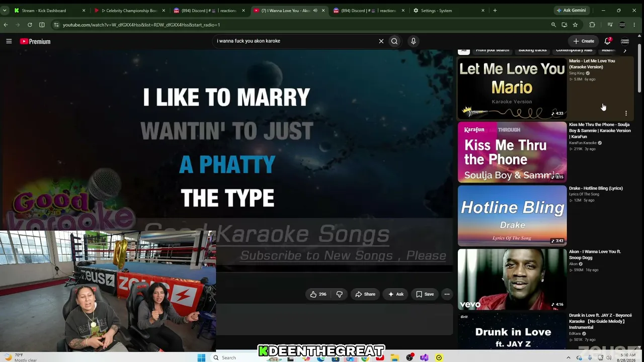The width and height of the screenshot is (644, 362).
Task: Click the Share button
Action: click(365, 294)
